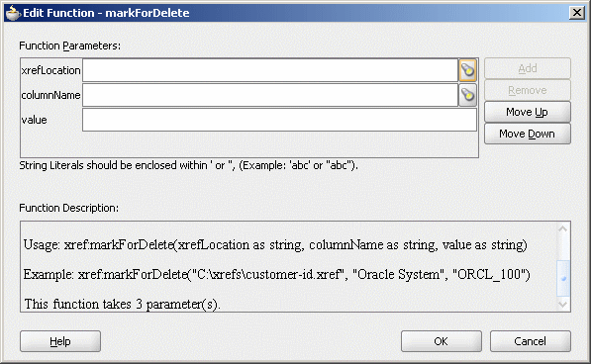Image resolution: width=591 pixels, height=364 pixels.
Task: Click the Edit Function title bar app icon
Action: click(x=13, y=13)
